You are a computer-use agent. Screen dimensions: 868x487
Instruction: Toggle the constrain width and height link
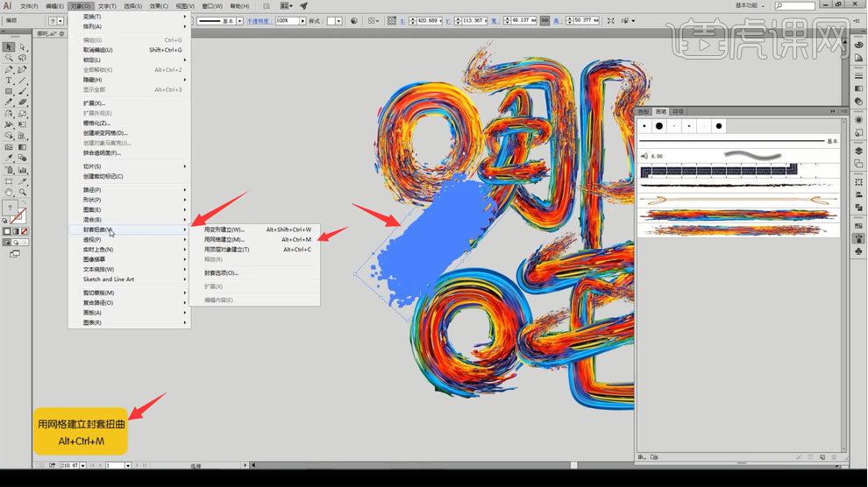pos(544,20)
